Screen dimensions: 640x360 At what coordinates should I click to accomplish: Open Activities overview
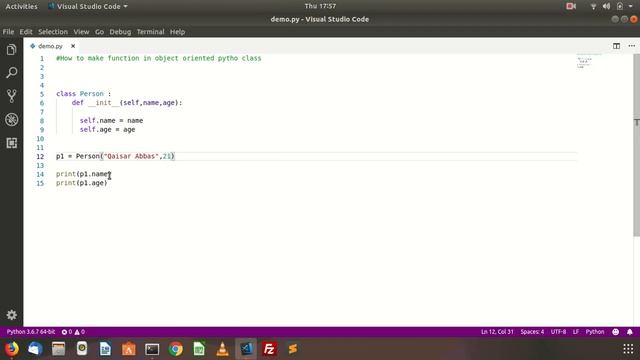coord(21,6)
